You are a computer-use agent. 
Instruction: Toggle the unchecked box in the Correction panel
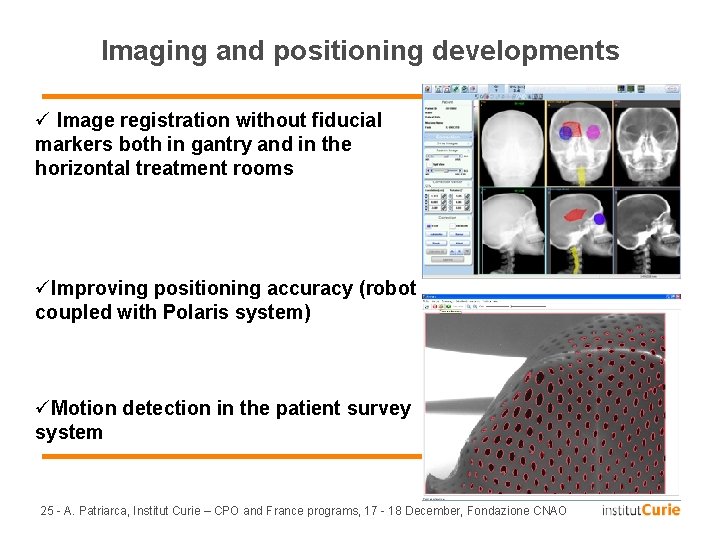tap(452, 226)
